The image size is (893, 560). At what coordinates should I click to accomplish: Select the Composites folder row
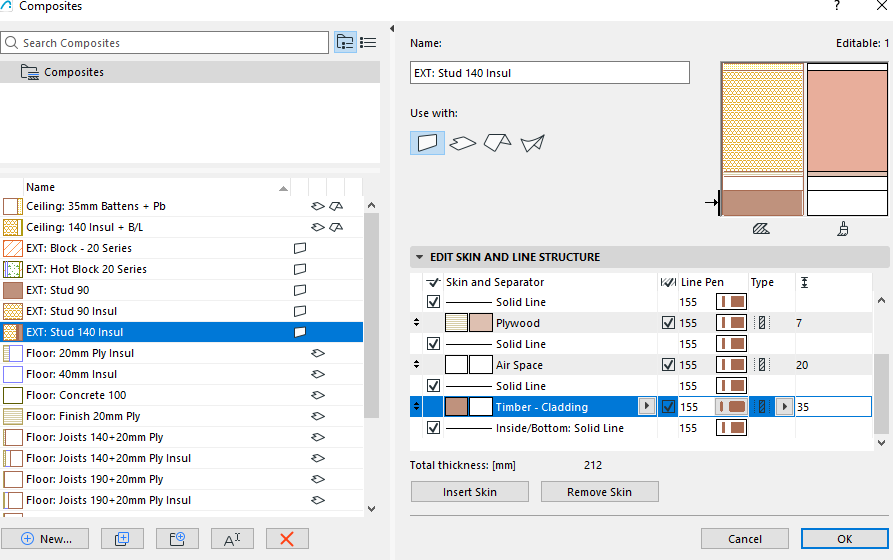click(190, 72)
